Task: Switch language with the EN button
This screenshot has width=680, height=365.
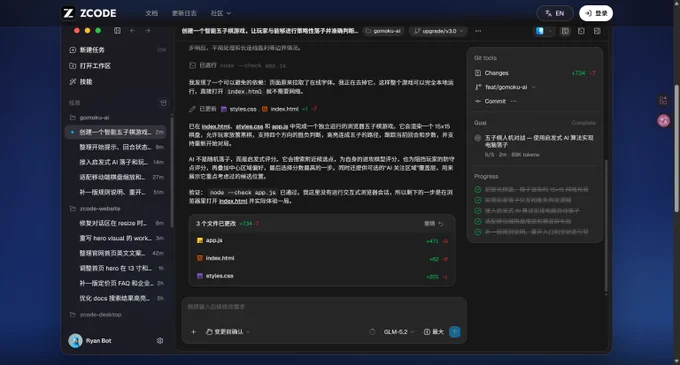Action: click(x=555, y=13)
